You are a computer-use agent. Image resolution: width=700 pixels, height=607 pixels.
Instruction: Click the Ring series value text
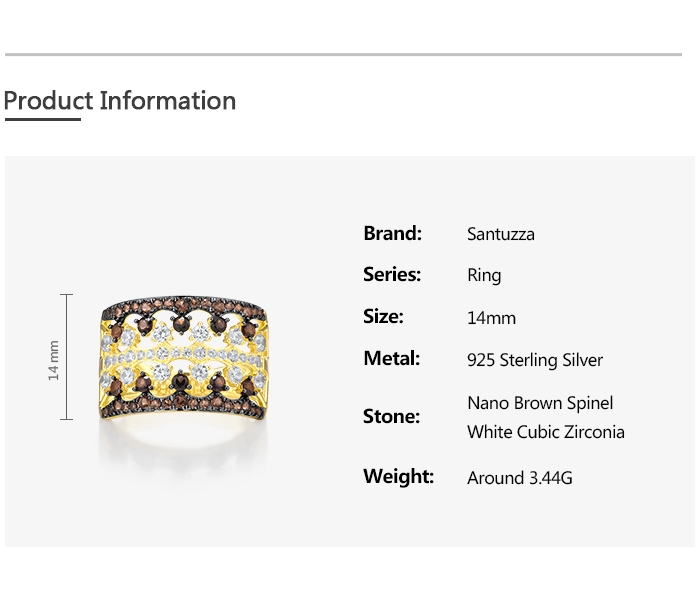[x=484, y=275]
